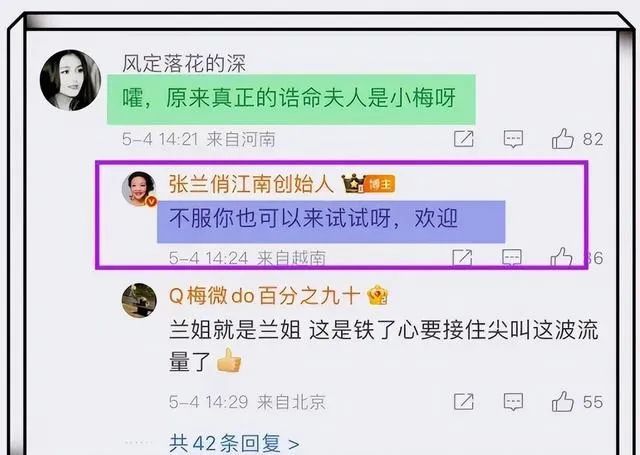This screenshot has width=640, height=455.
Task: Tap the gold member badge after Q梅微do百分之九十
Action: (378, 295)
